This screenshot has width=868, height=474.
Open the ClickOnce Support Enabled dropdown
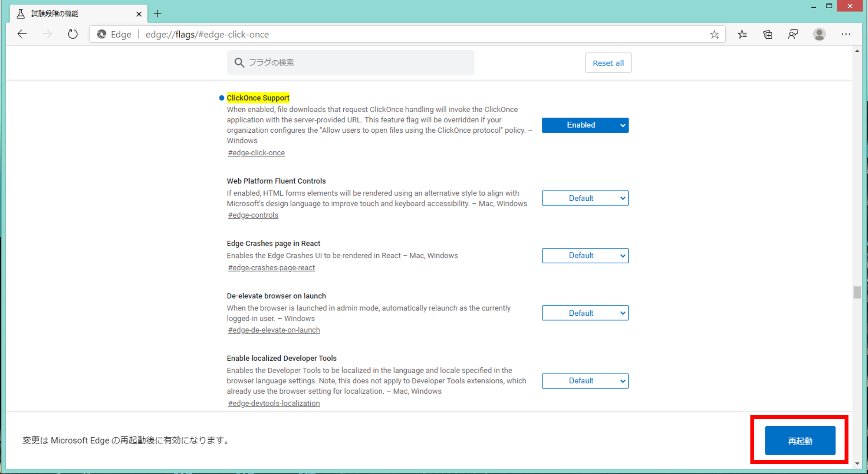click(585, 125)
